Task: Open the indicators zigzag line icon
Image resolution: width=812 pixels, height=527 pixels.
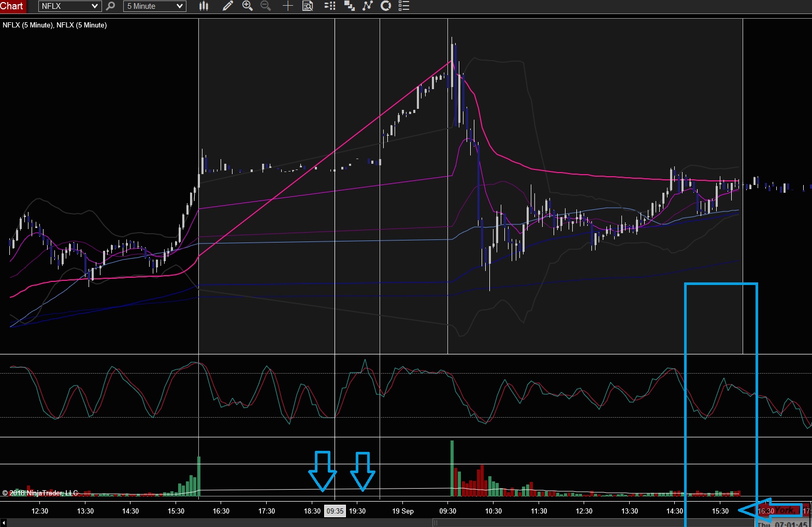Action: pyautogui.click(x=368, y=6)
